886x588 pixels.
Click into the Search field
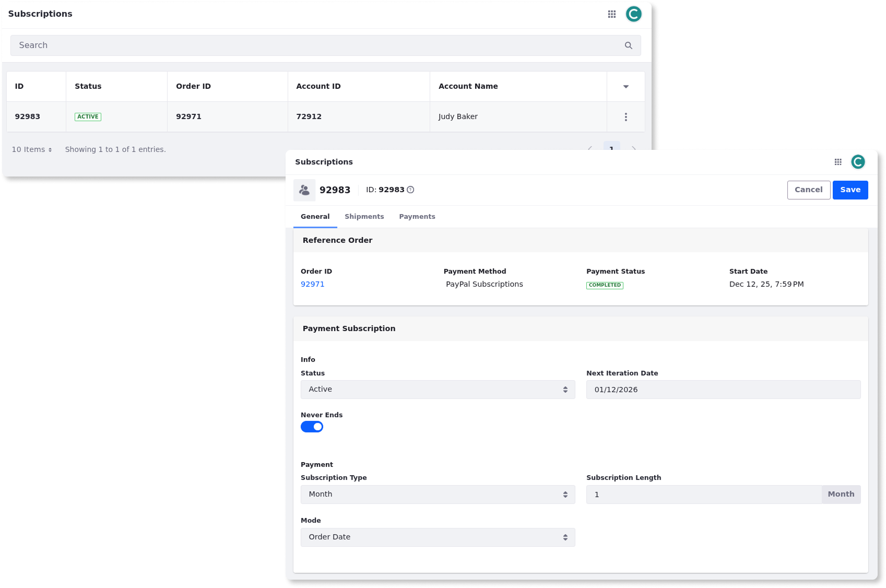coord(325,45)
